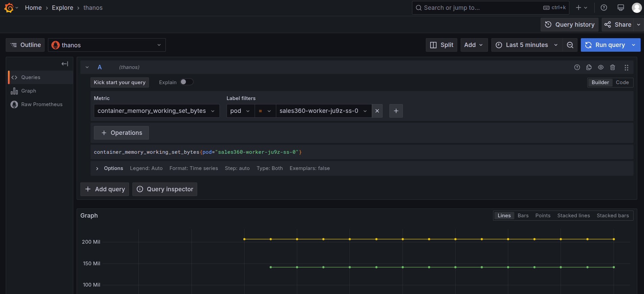Open the Query inspector
The width and height of the screenshot is (644, 294).
(x=165, y=189)
